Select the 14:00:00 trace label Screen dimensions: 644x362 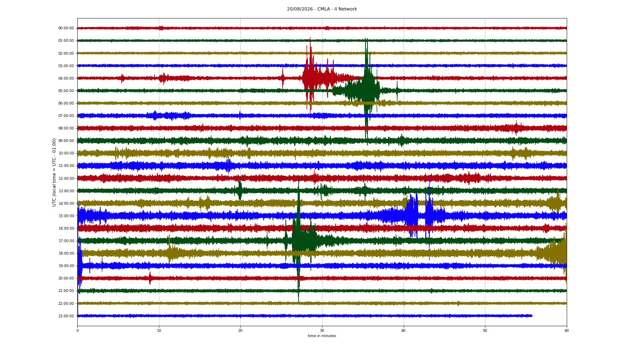pos(66,203)
